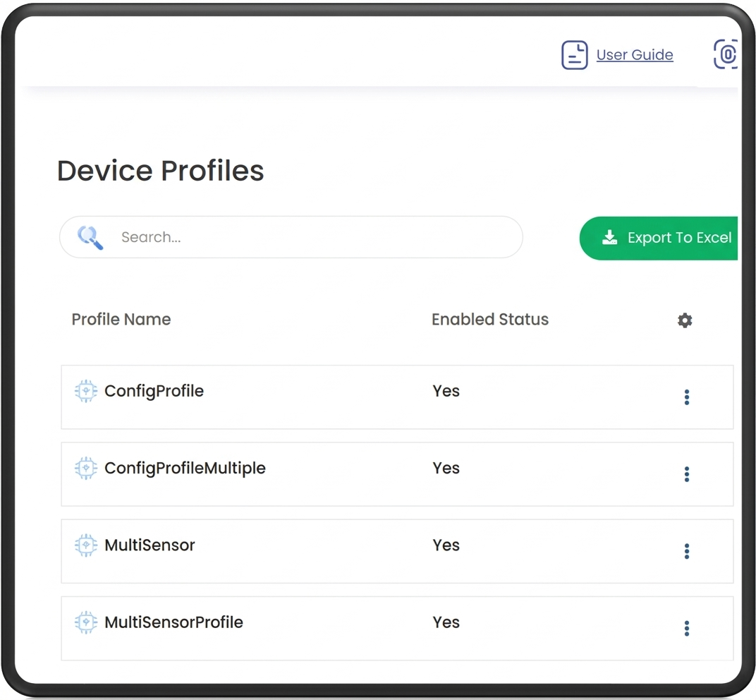Open the User Guide link

[634, 55]
